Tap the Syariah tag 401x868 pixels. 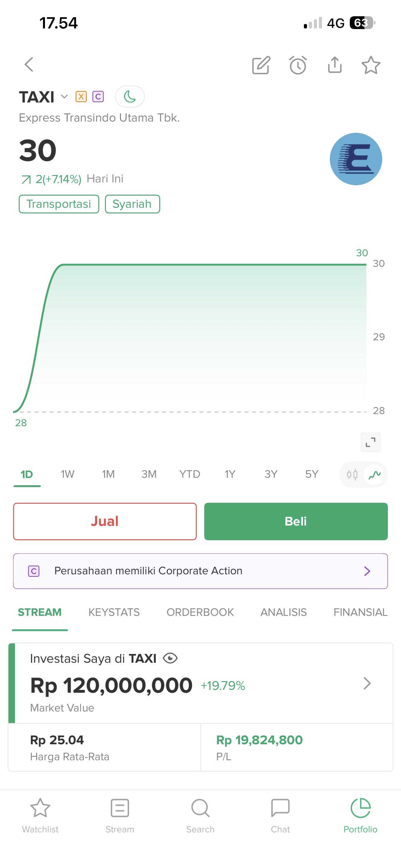click(132, 204)
